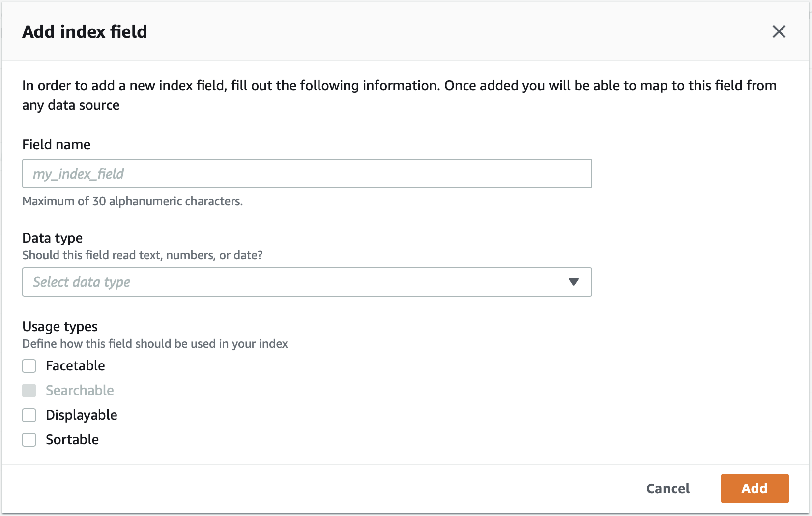Viewport: 812px width, 516px height.
Task: Click the Displayable label text
Action: coord(82,415)
